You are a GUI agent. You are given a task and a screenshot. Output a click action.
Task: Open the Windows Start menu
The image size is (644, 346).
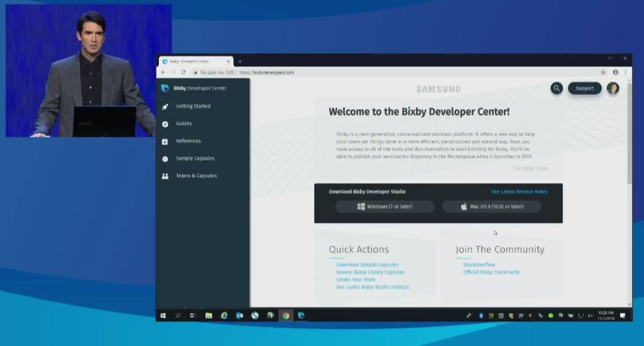pyautogui.click(x=163, y=316)
